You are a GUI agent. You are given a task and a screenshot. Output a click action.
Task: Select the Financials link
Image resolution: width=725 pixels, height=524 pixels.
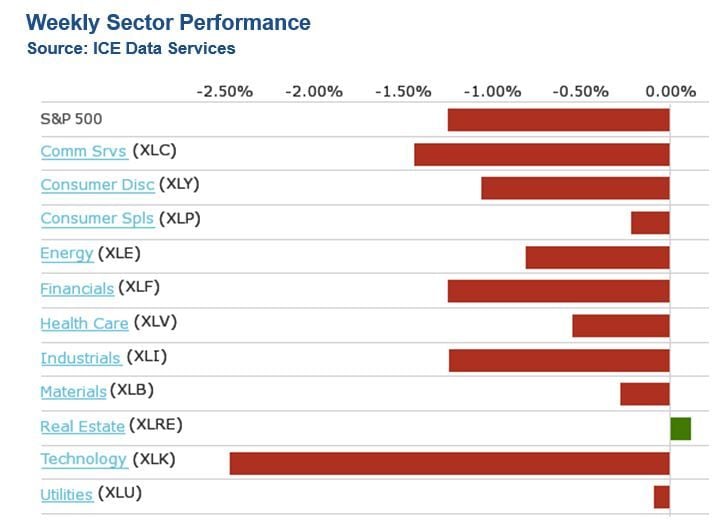point(77,288)
